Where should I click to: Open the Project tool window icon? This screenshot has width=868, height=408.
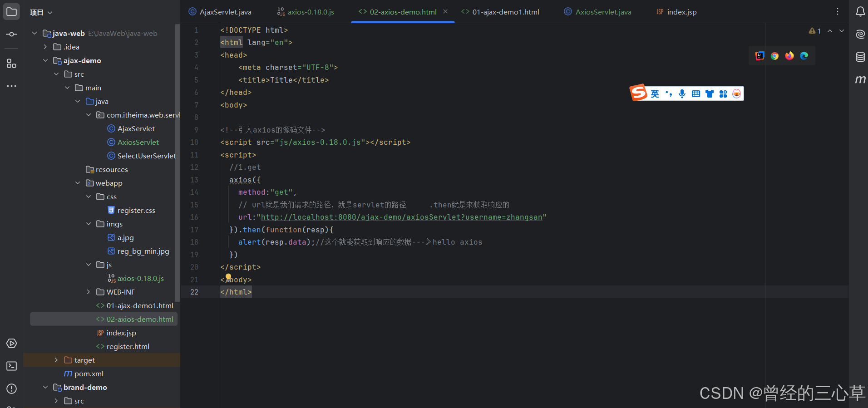tap(12, 12)
